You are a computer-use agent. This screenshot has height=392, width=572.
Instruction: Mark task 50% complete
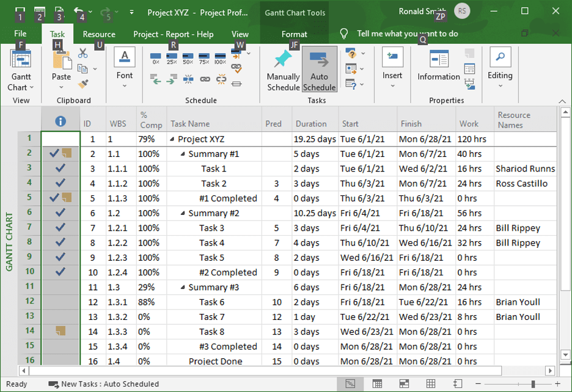(x=188, y=59)
